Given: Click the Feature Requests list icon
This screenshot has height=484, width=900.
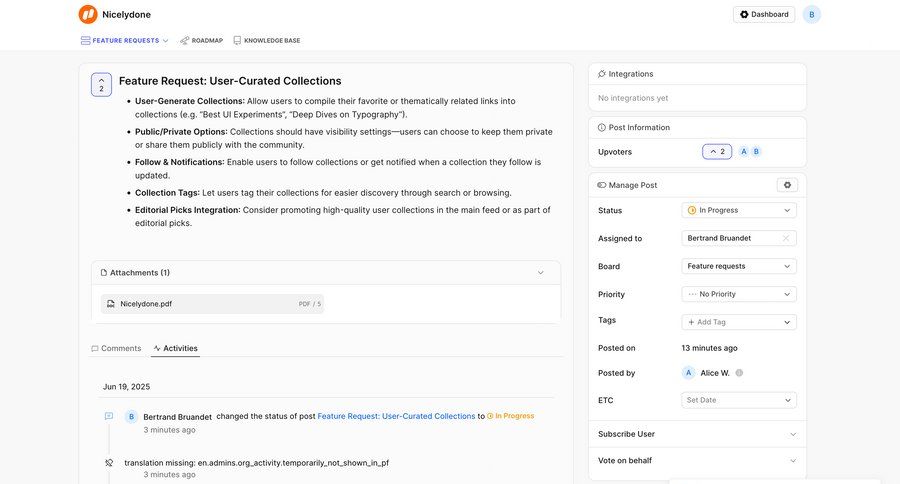Looking at the screenshot, I should pyautogui.click(x=86, y=41).
